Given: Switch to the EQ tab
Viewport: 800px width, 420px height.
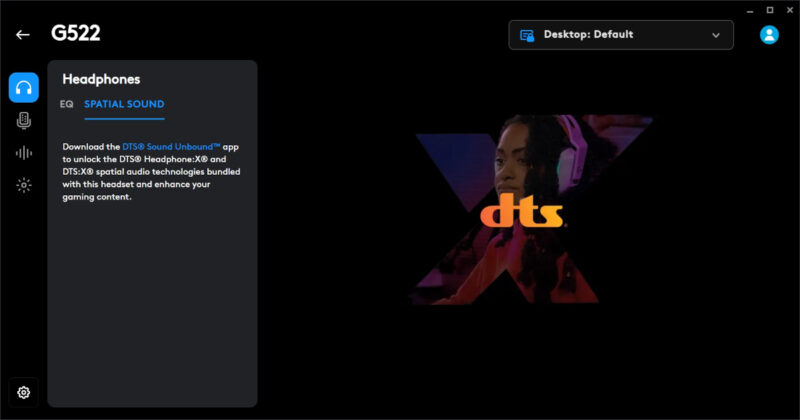Looking at the screenshot, I should [66, 104].
